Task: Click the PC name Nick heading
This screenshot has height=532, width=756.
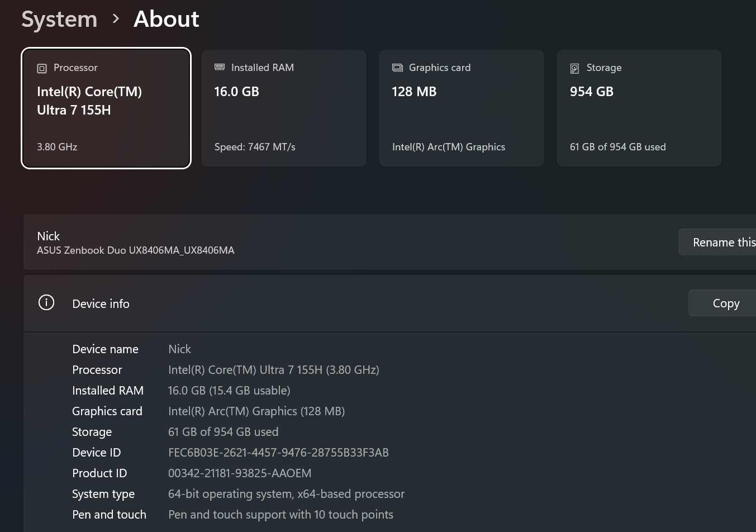Action: click(x=49, y=236)
